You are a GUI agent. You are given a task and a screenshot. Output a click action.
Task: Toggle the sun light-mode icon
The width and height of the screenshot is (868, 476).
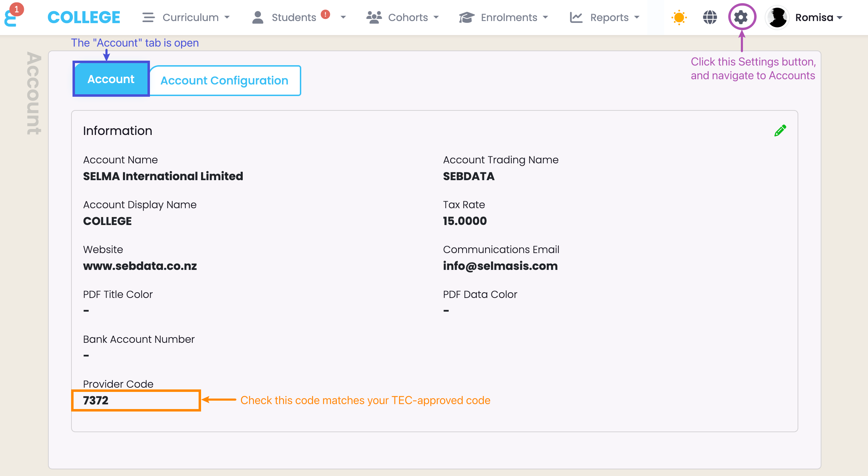(x=679, y=17)
